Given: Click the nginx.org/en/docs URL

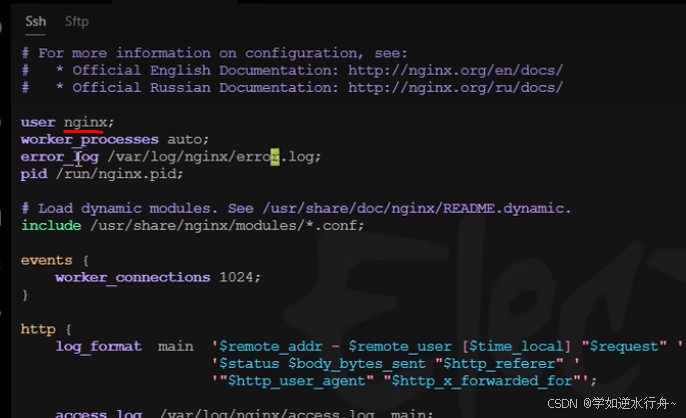Looking at the screenshot, I should pos(455,70).
